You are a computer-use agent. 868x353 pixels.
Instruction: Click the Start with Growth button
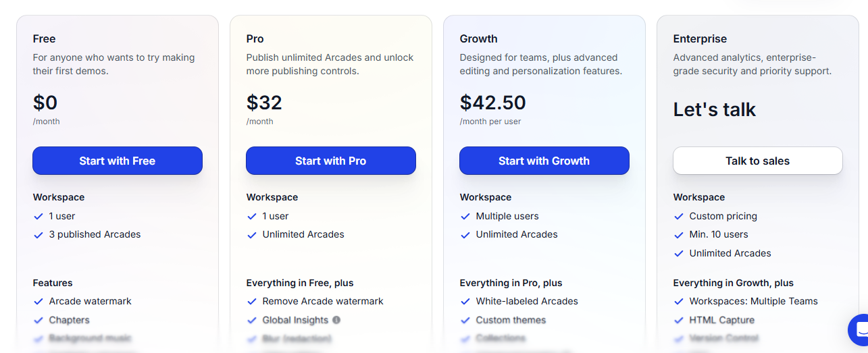click(544, 161)
